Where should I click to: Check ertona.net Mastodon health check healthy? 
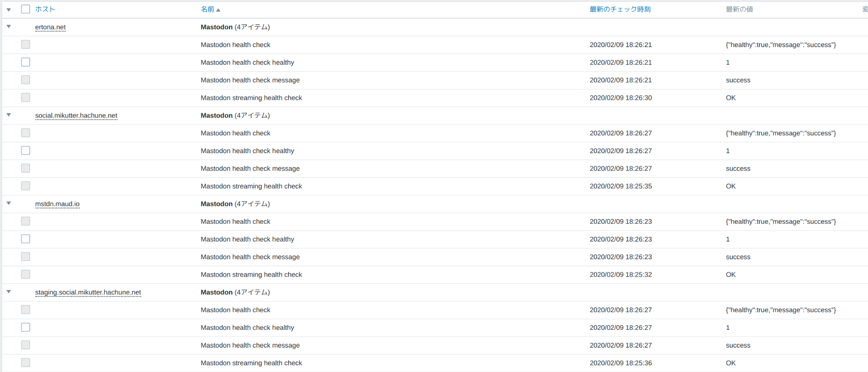(26, 62)
